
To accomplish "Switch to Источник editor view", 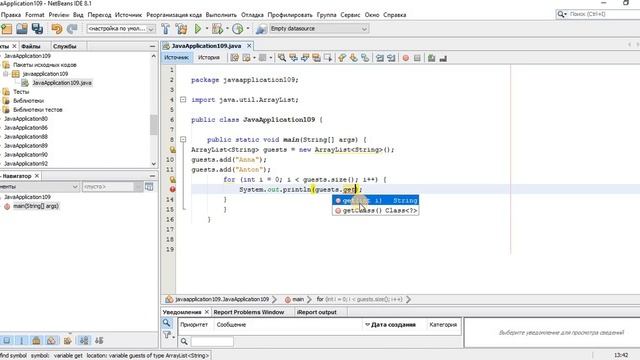I will click(x=176, y=58).
